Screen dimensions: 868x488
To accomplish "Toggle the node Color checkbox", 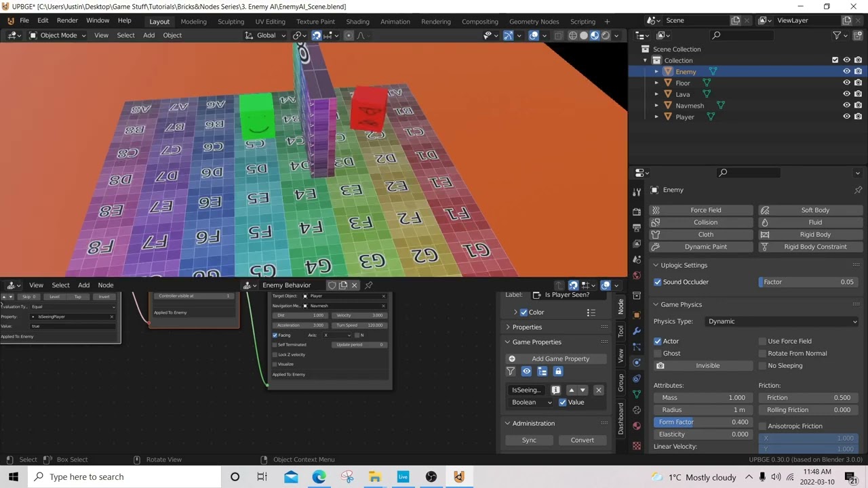I will [x=523, y=312].
